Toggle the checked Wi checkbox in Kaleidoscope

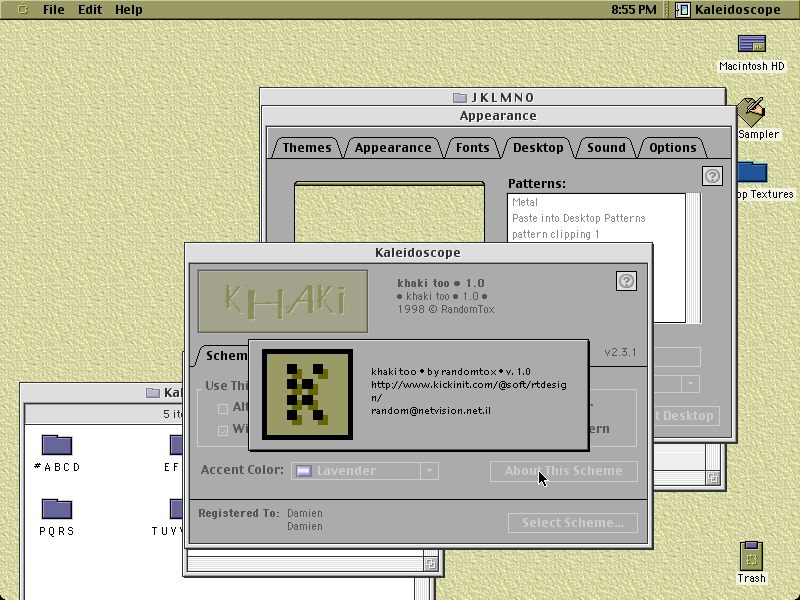[222, 431]
